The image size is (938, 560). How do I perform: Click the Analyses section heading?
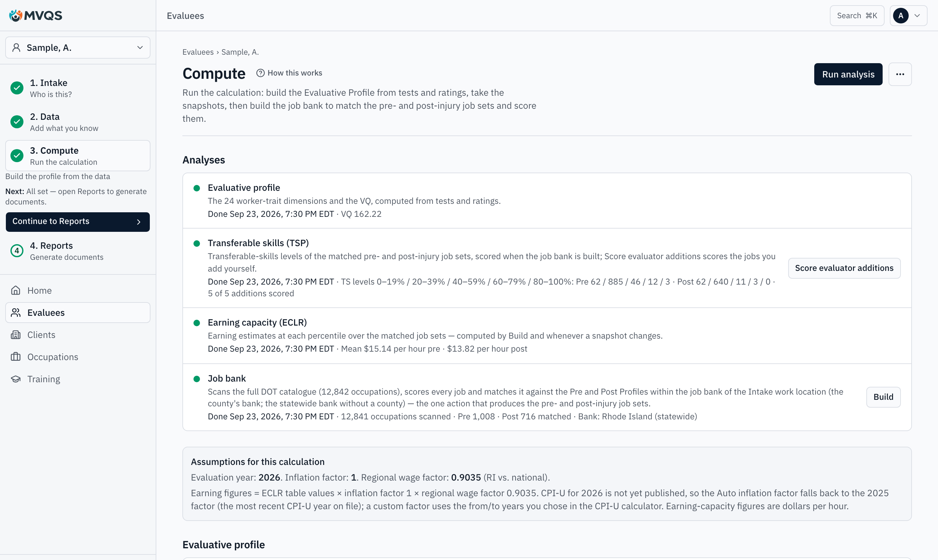click(204, 160)
